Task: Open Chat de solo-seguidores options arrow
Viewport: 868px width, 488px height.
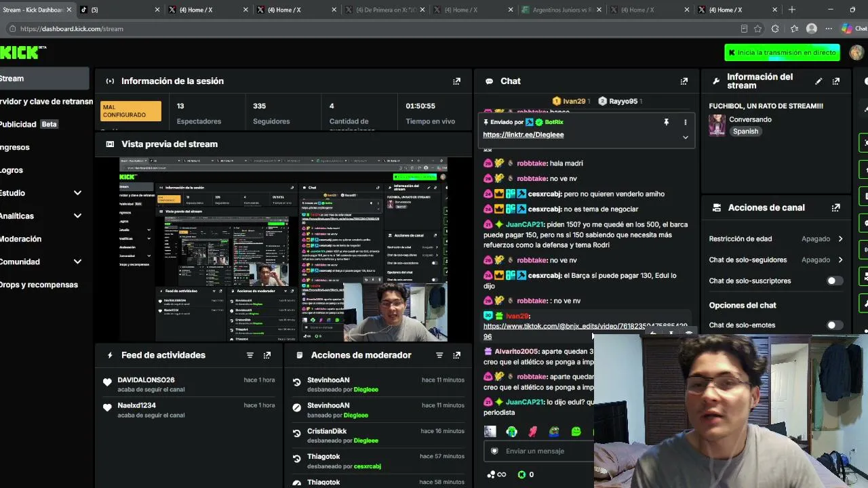Action: 840,260
